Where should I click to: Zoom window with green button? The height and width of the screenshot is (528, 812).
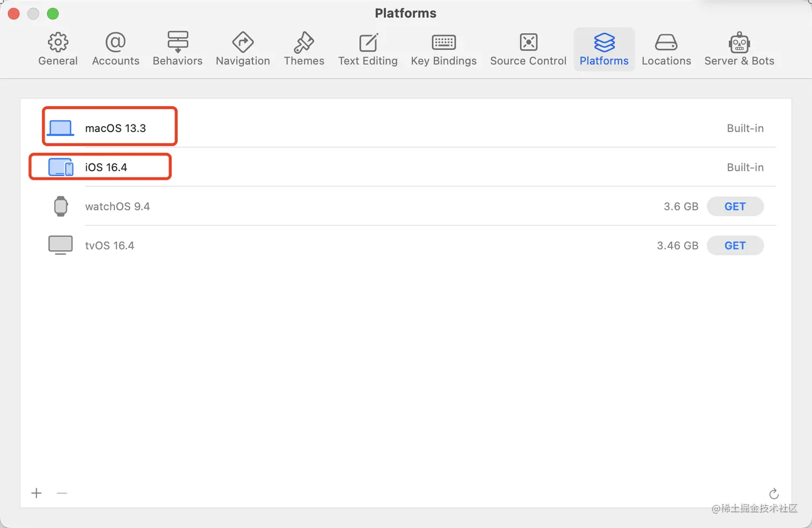(53, 14)
